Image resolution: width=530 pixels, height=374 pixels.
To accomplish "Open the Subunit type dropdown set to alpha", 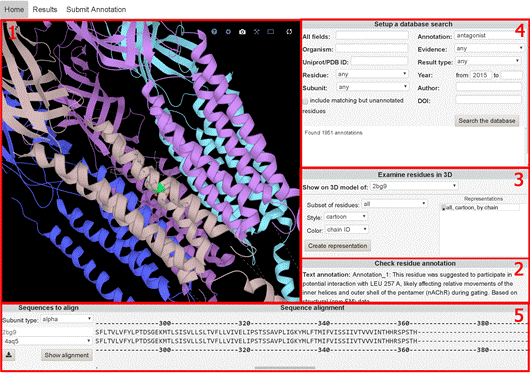I will (x=66, y=319).
